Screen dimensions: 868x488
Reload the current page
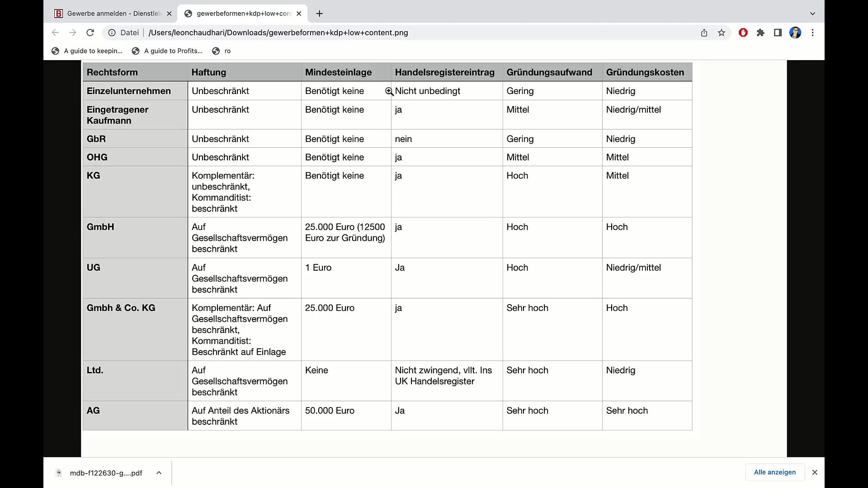tap(90, 33)
